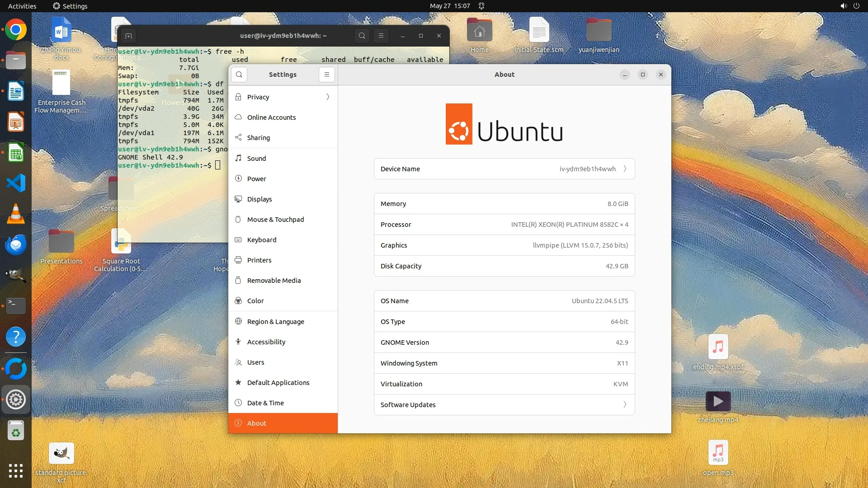The image size is (868, 488).
Task: Click the terminal new tab icon
Action: 128,36
